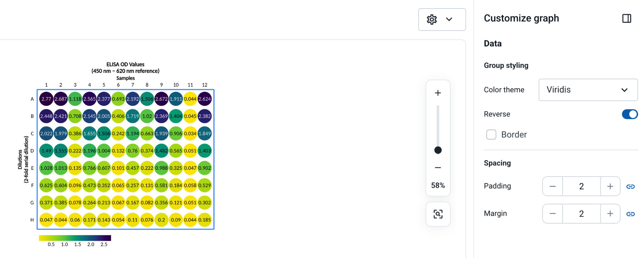
Task: Select well A1 with value 2.77
Action: point(46,99)
